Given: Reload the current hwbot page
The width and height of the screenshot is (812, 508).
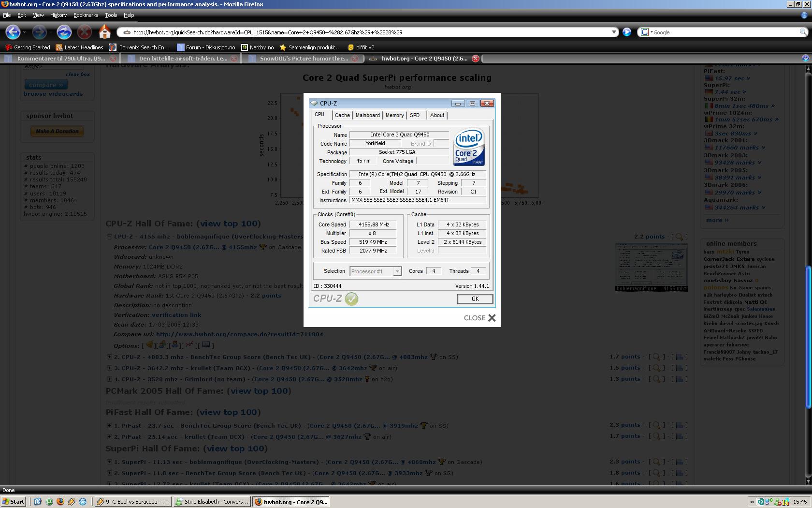Looking at the screenshot, I should point(64,32).
